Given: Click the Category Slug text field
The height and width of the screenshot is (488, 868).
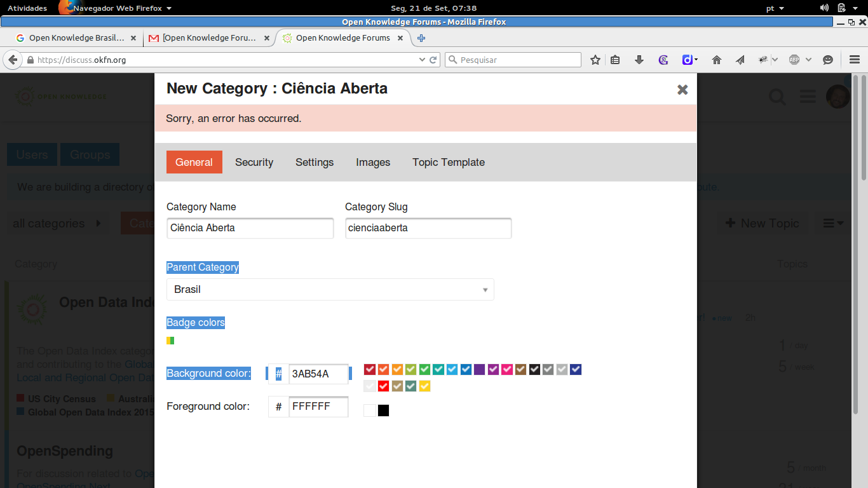Looking at the screenshot, I should tap(428, 228).
